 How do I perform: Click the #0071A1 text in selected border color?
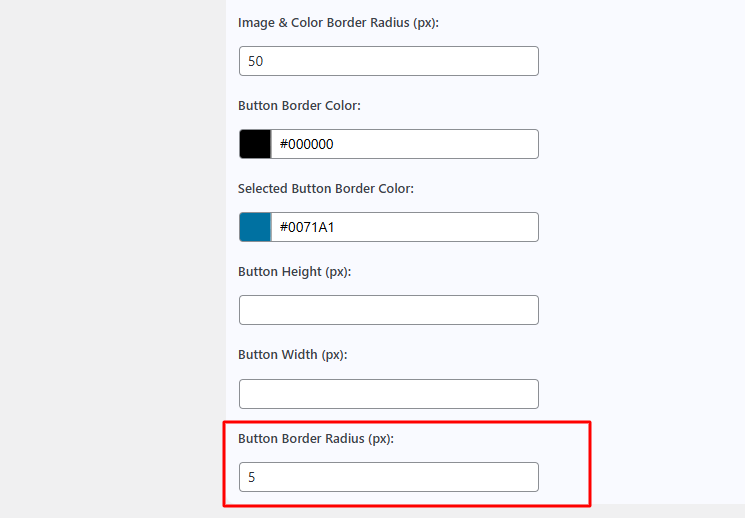point(306,227)
